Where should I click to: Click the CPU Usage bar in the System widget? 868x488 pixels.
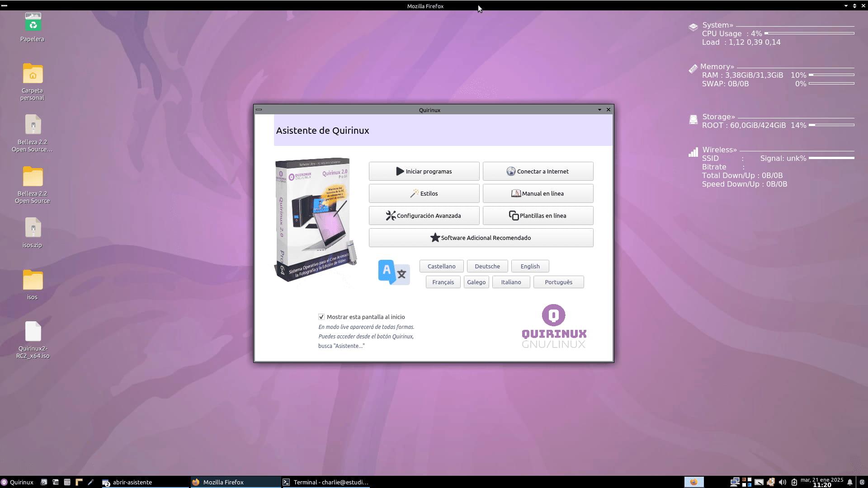click(809, 33)
